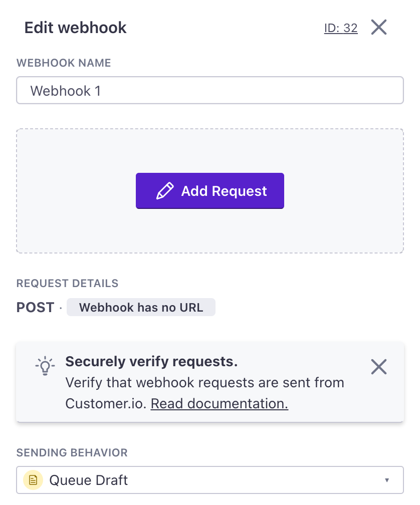The height and width of the screenshot is (505, 420).
Task: Click the sending behavior dropdown arrow
Action: [387, 480]
